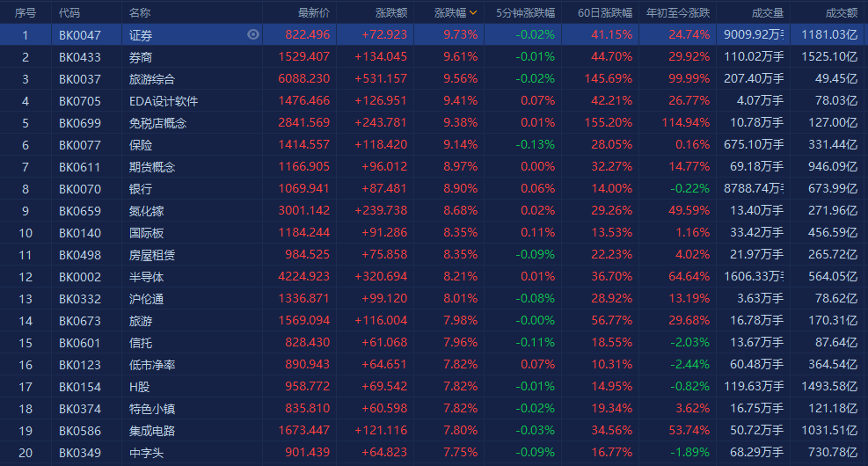
Task: Sort by 最新价 column header
Action: pos(313,12)
